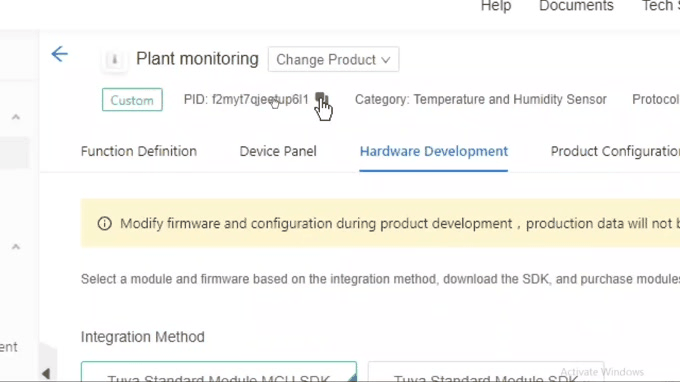Go back using the blue arrow
680x382 pixels.
click(59, 54)
